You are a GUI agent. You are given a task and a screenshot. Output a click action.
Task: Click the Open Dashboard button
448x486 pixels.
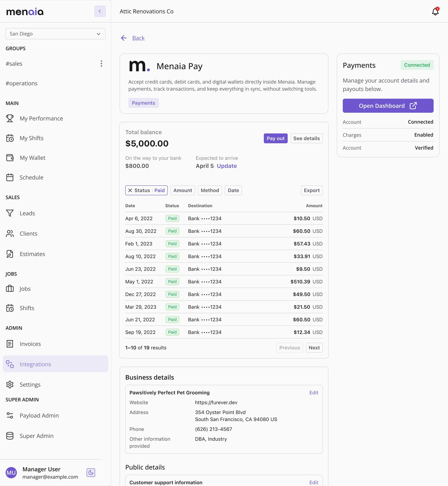[388, 106]
